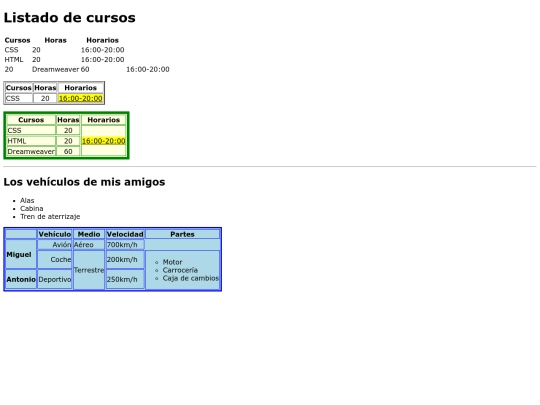Click the 'Deportivo' cell
Image resolution: width=540 pixels, height=405 pixels.
pyautogui.click(x=55, y=279)
